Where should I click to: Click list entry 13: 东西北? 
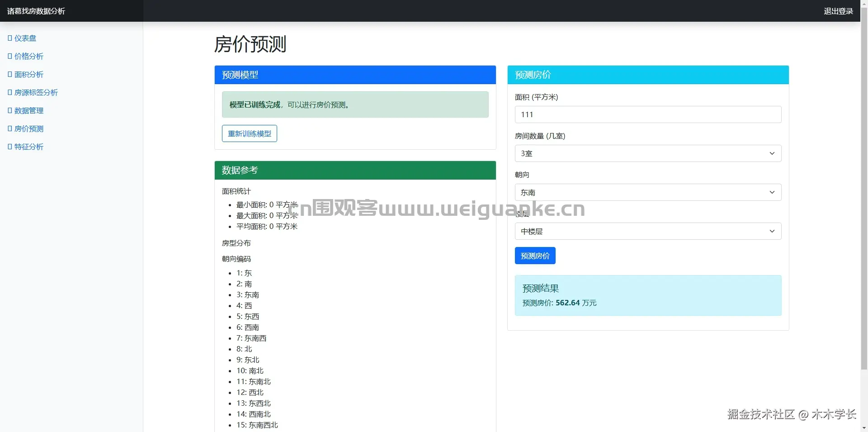254,403
